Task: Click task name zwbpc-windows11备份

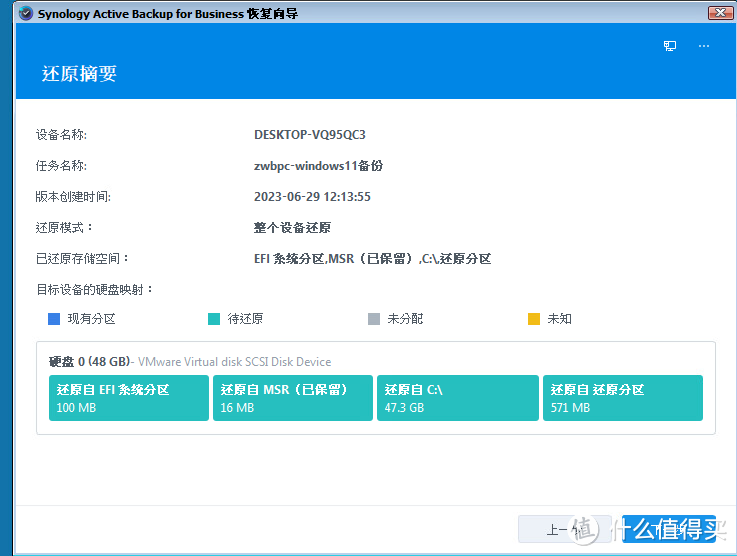Action: click(x=318, y=166)
